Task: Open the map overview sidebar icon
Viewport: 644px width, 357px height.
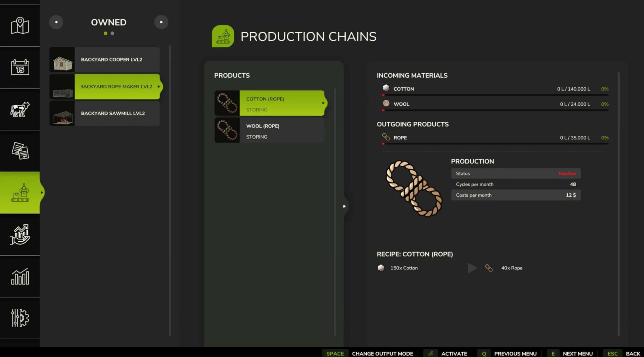Action: [20, 25]
